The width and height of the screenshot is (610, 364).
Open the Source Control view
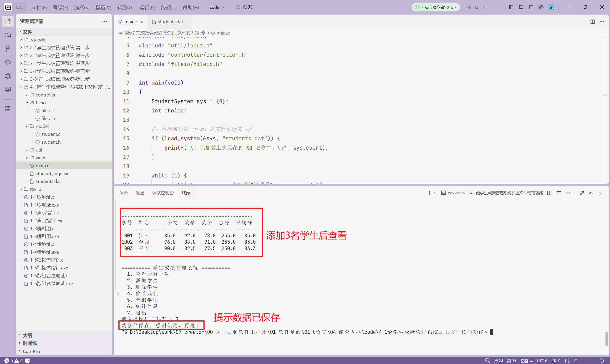[8, 49]
